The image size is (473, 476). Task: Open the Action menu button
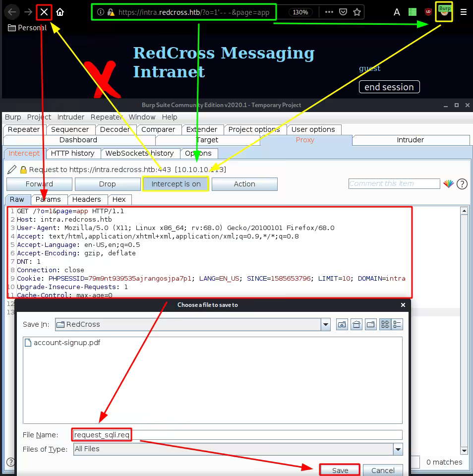coord(244,184)
